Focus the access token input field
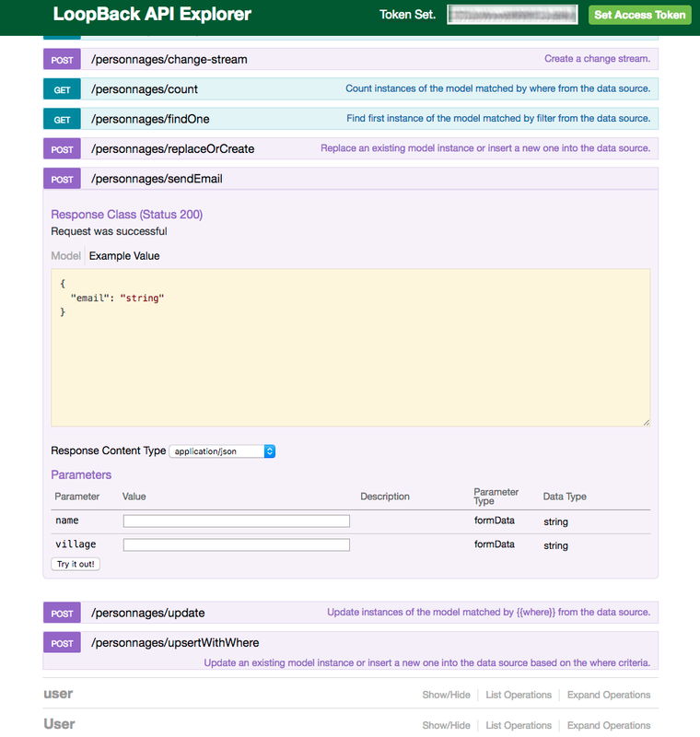Viewport: 700px width, 737px height. pos(512,15)
